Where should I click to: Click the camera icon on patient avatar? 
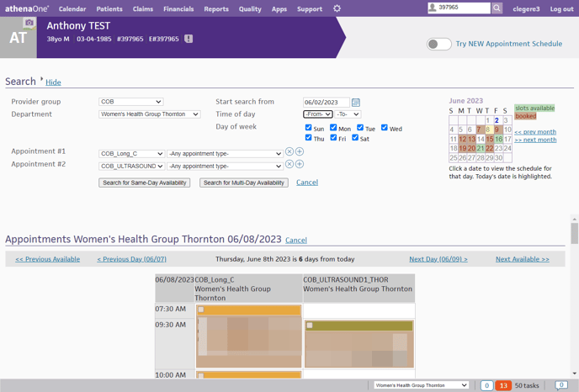(29, 23)
